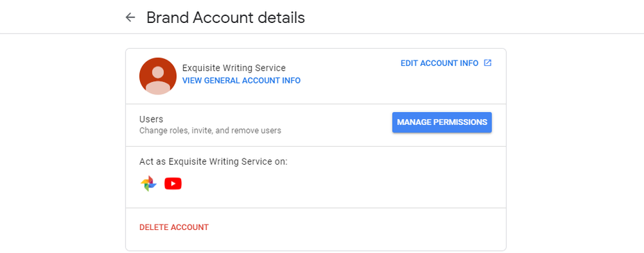Click the "Change roles, invite, and remove users" description
Image resolution: width=644 pixels, height=253 pixels.
click(210, 131)
